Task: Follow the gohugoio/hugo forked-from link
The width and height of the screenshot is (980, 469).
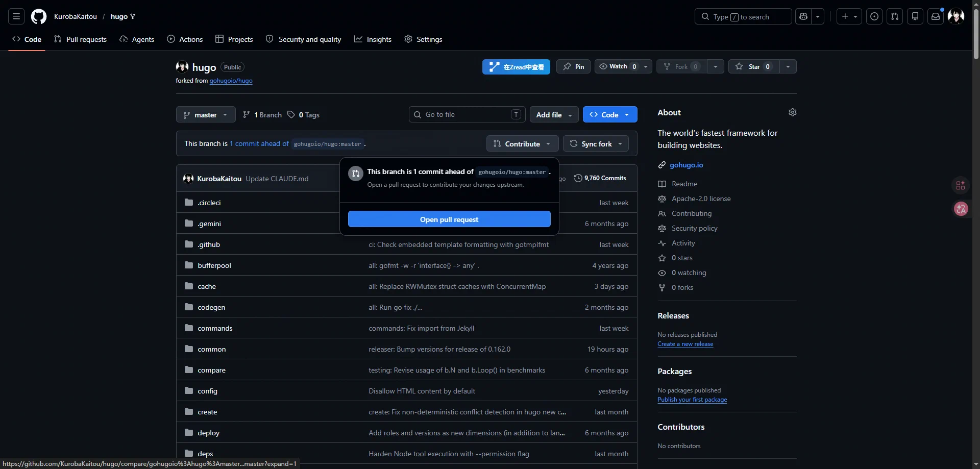Action: tap(231, 81)
